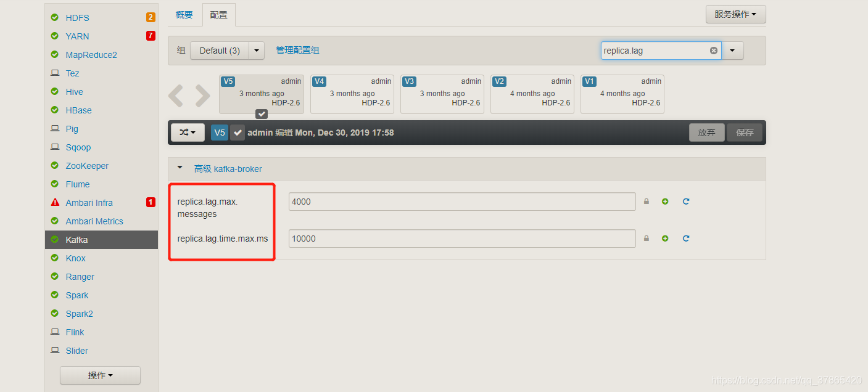This screenshot has width=868, height=392.
Task: Select the V3 config version card
Action: (x=442, y=94)
